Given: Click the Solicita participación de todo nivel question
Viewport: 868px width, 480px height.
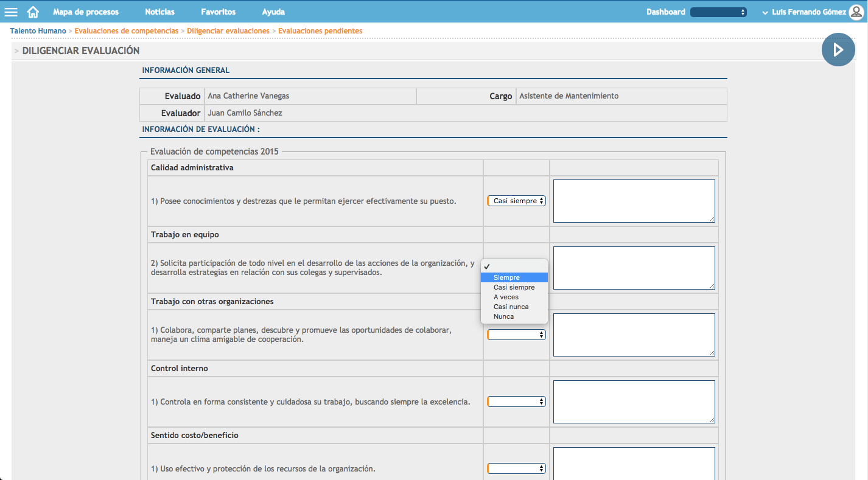Looking at the screenshot, I should coord(313,268).
